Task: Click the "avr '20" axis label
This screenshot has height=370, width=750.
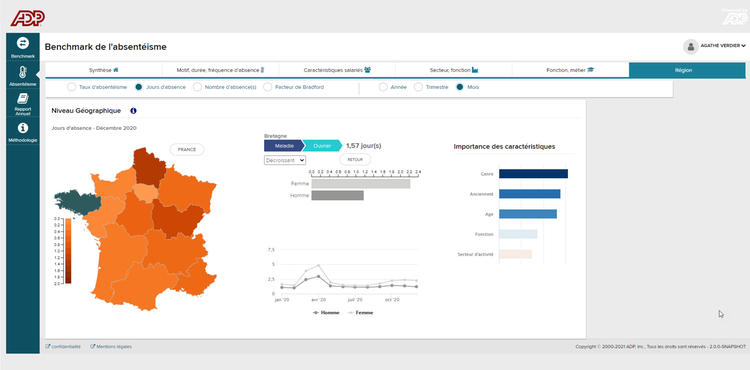Action: [319, 300]
